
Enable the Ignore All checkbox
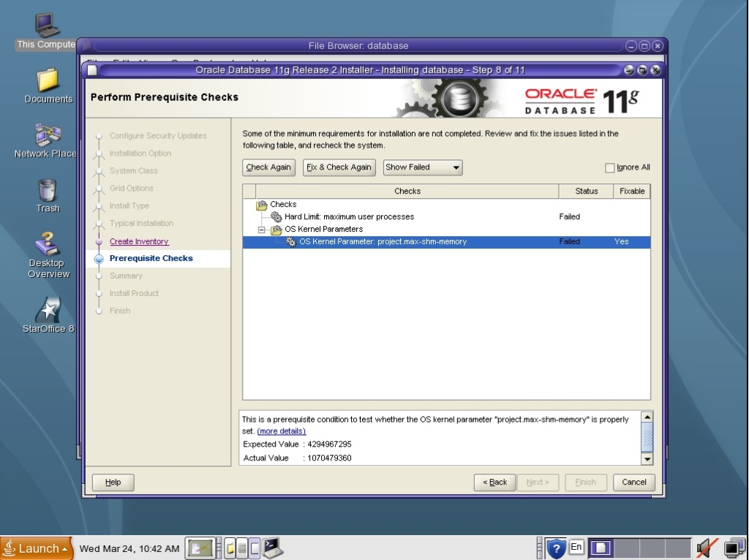609,167
